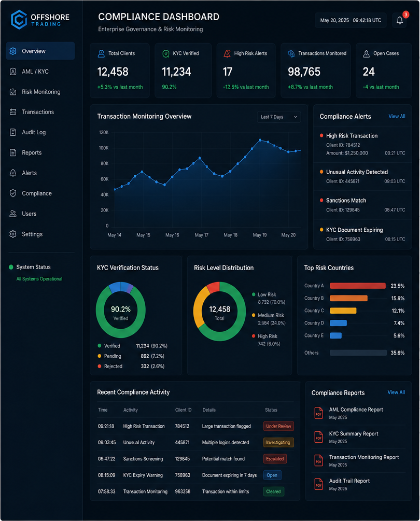Open the Last 7 Days dropdown
This screenshot has width=420, height=521.
(x=279, y=117)
